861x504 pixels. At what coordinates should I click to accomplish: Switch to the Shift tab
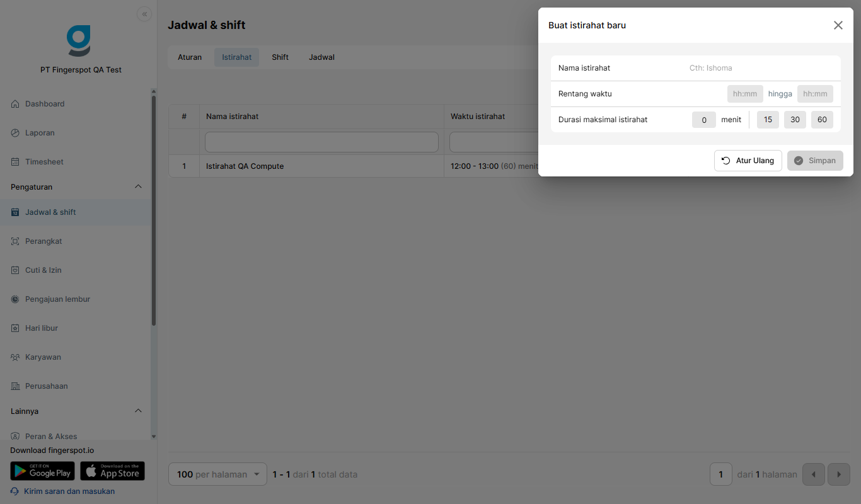(x=280, y=57)
